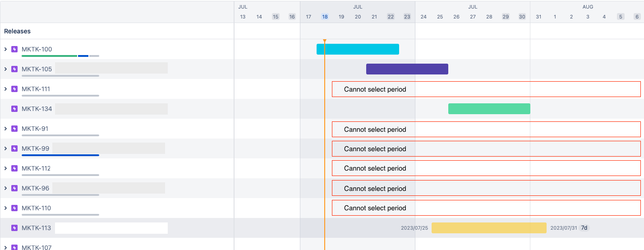Image resolution: width=644 pixels, height=250 pixels.
Task: Click the epic icon beside MKTK-100
Action: pos(14,49)
